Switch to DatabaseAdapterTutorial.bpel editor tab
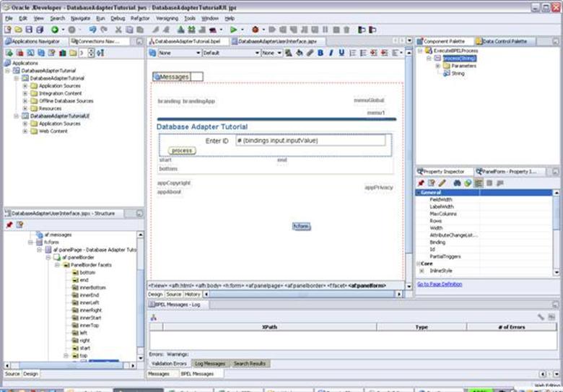Viewport: 563px width, 392px height. coord(188,41)
